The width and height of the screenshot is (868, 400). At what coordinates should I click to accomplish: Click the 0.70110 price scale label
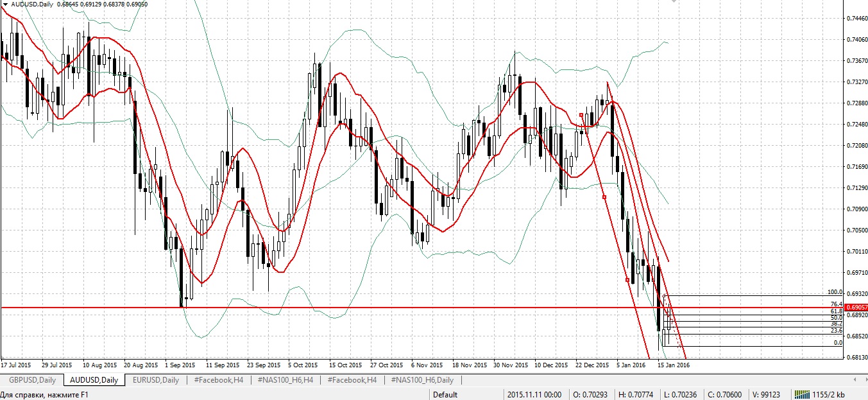pyautogui.click(x=856, y=252)
